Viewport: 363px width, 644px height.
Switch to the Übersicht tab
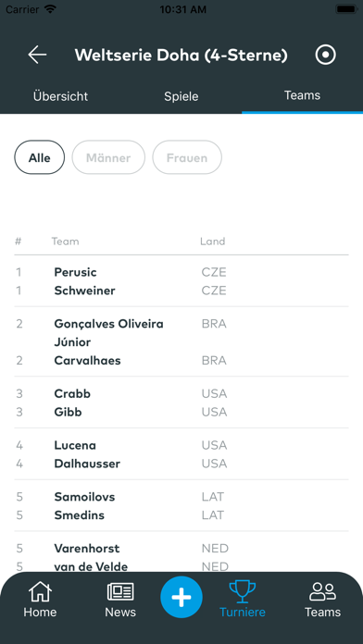pyautogui.click(x=60, y=96)
